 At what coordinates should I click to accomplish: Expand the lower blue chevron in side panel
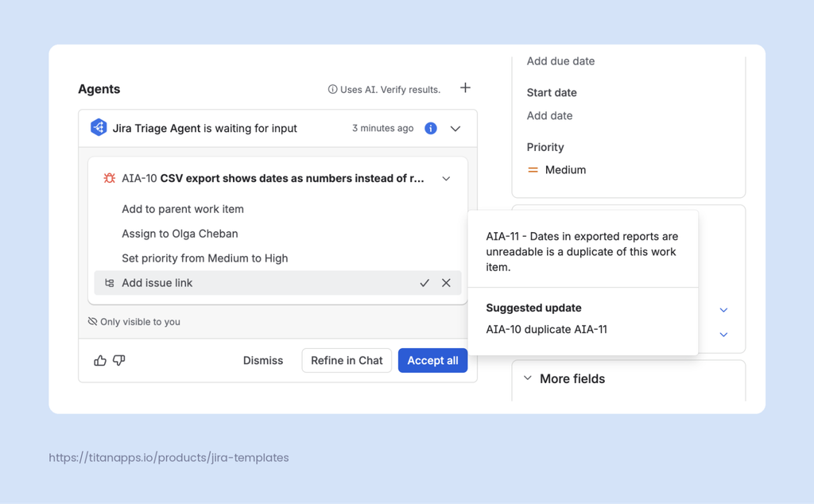[x=723, y=335]
